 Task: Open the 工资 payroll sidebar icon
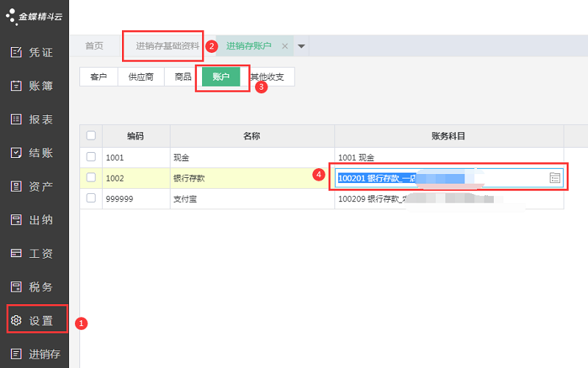16,253
